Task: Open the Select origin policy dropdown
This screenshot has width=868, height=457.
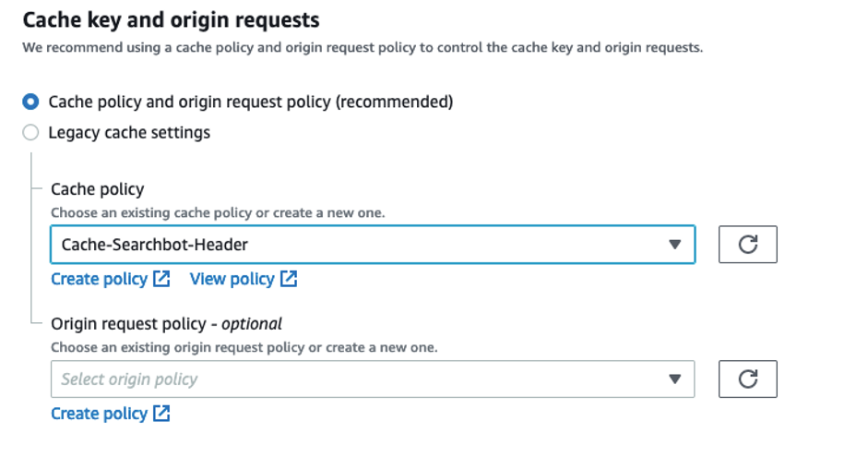Action: (373, 379)
